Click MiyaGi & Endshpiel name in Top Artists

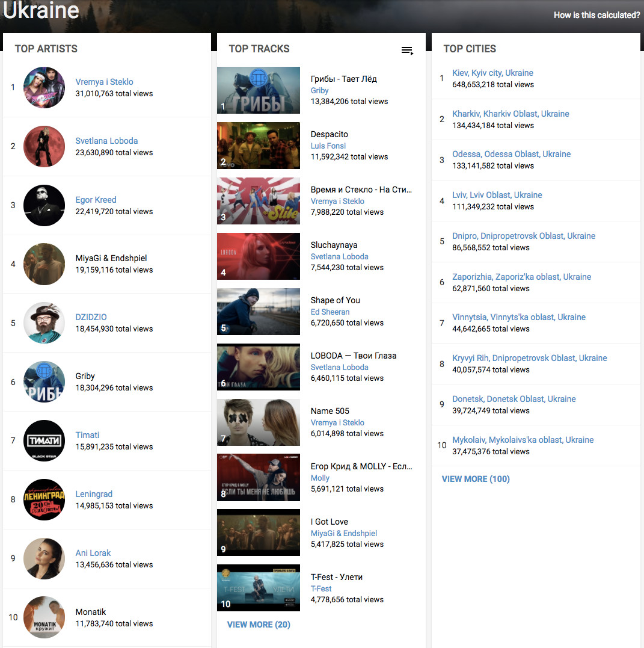click(x=111, y=258)
